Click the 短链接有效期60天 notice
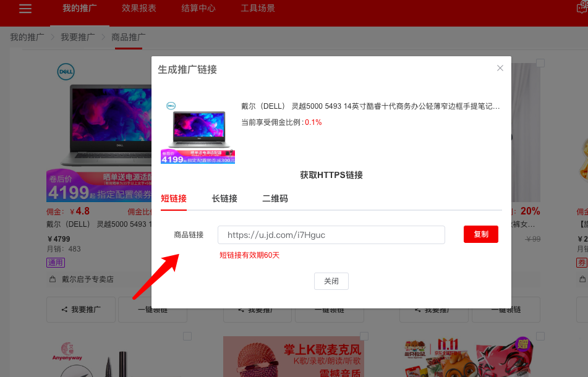Image resolution: width=588 pixels, height=377 pixels. [x=249, y=255]
